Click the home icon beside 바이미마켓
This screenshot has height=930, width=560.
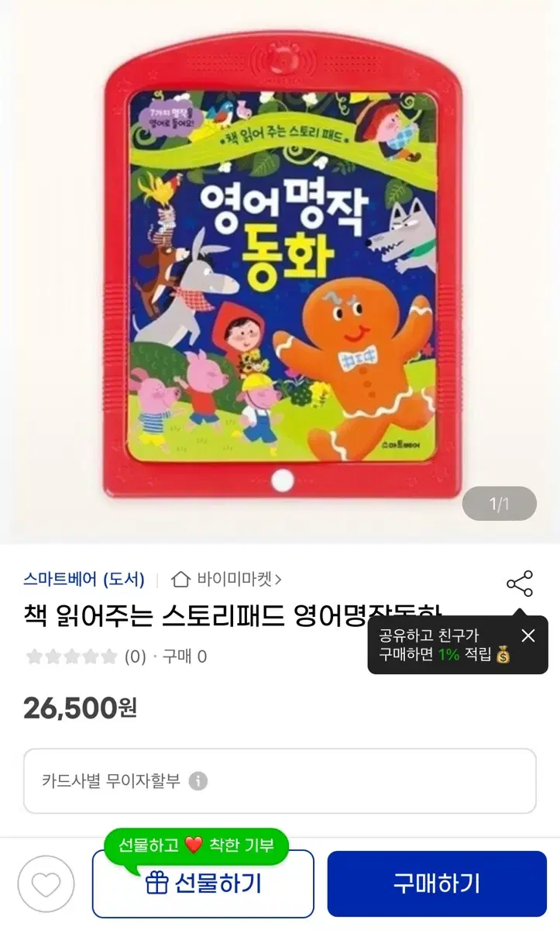[x=180, y=579]
